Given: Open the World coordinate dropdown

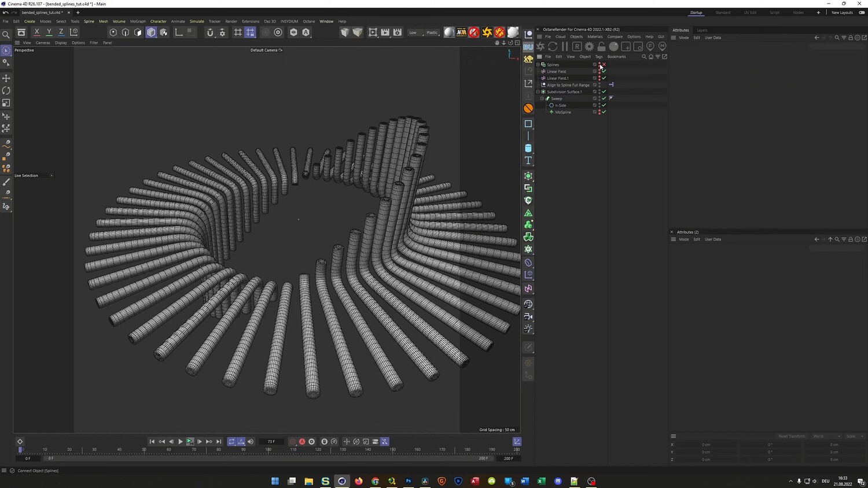Looking at the screenshot, I should pyautogui.click(x=826, y=436).
